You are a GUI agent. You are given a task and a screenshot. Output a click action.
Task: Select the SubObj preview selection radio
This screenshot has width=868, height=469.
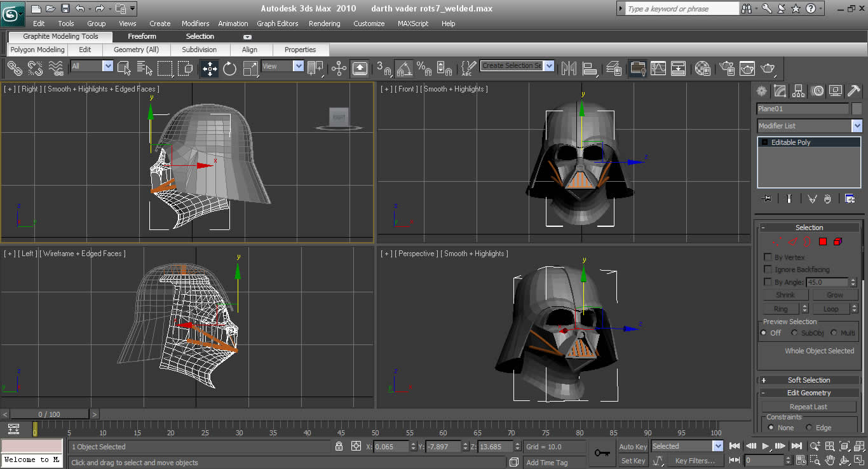(794, 332)
